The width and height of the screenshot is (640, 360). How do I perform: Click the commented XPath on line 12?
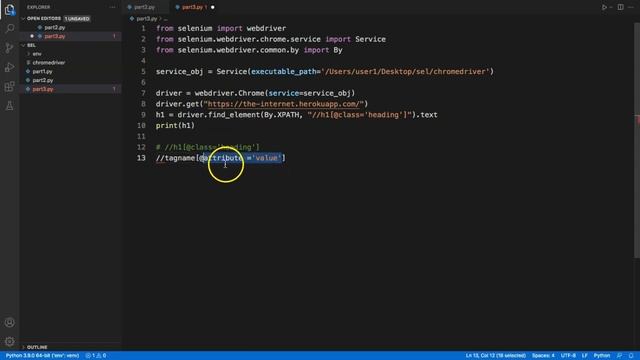[208, 147]
